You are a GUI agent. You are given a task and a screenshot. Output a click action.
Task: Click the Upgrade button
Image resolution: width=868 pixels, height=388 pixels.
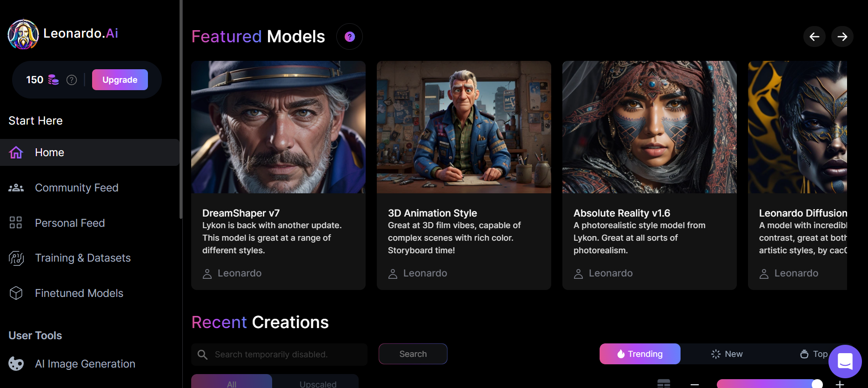coord(120,79)
